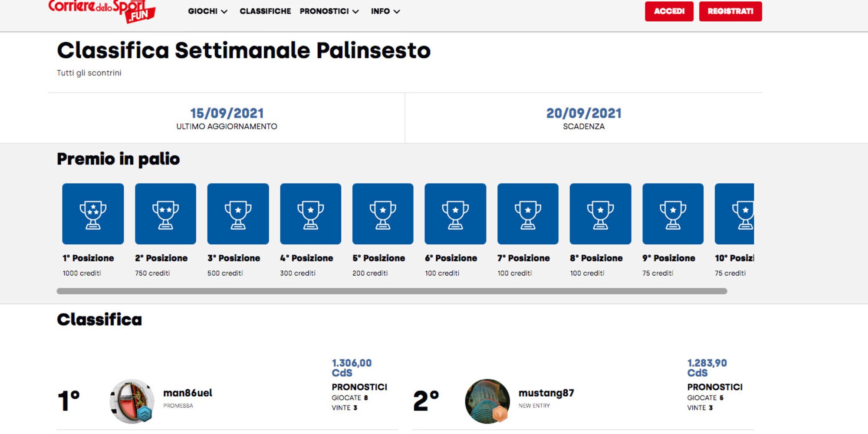Select the 5° Posizione trophy icon
The image size is (868, 434).
[383, 214]
